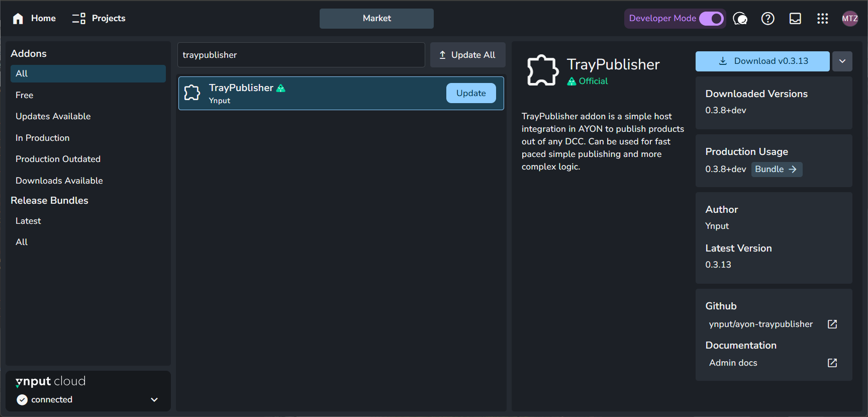Focus the traypublisher search field
868x417 pixels.
point(301,55)
